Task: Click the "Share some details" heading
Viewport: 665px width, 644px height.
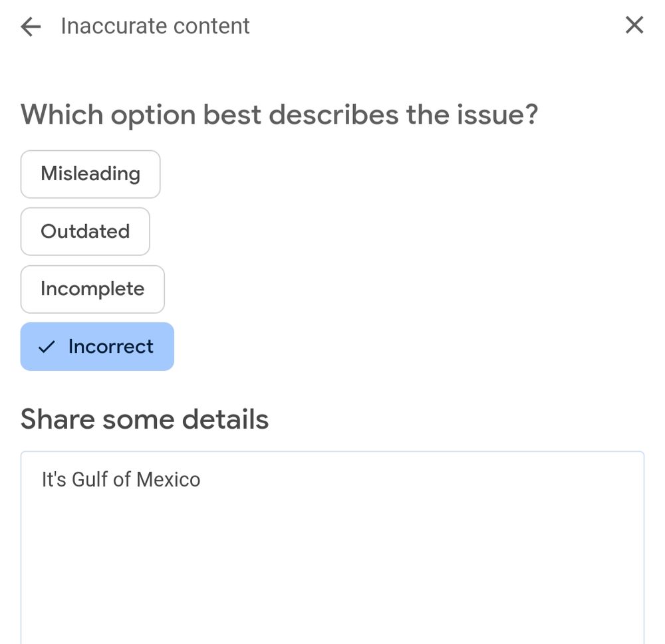Action: [144, 419]
